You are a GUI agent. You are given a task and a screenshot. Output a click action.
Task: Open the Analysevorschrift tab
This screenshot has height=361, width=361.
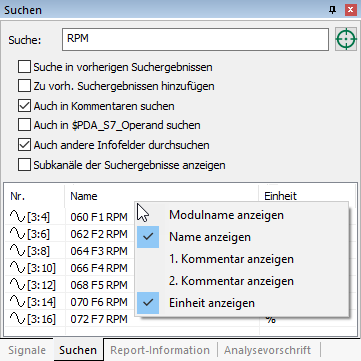[x=268, y=350]
